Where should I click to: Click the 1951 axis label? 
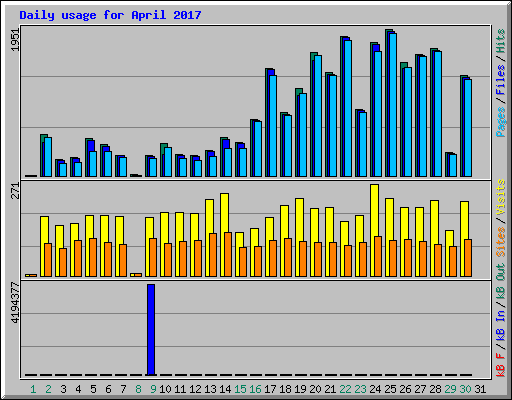tap(15, 40)
